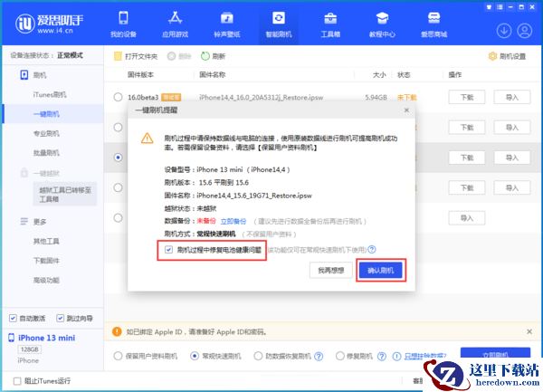Click 打开文件夹 folder toolbar item
Image resolution: width=543 pixels, height=392 pixels.
coord(136,56)
